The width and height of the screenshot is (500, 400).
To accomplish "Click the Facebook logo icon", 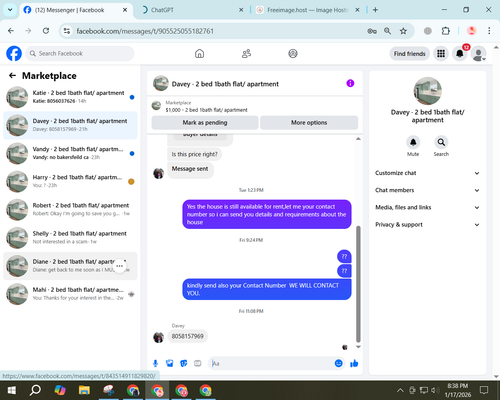I will tap(14, 53).
